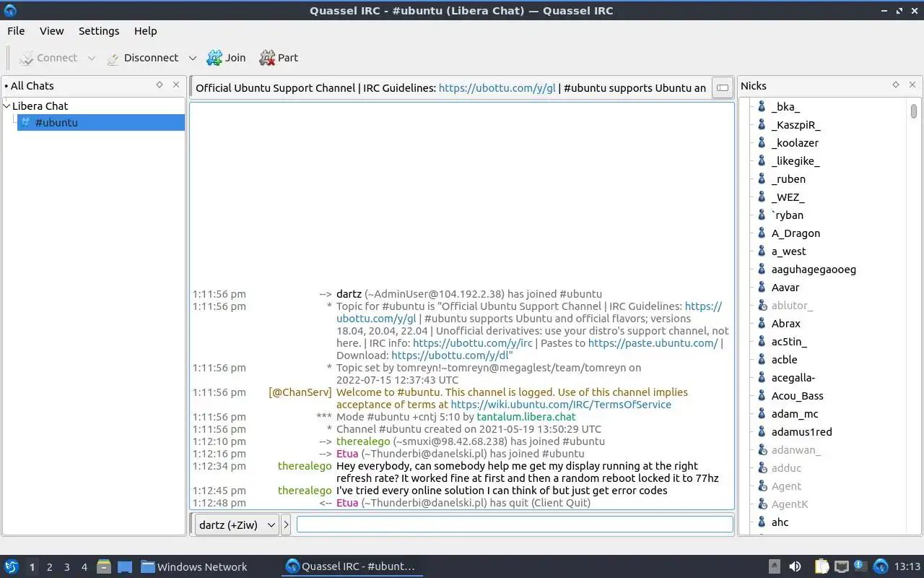
Task: Switch to virtual desktop 4
Action: tap(84, 567)
